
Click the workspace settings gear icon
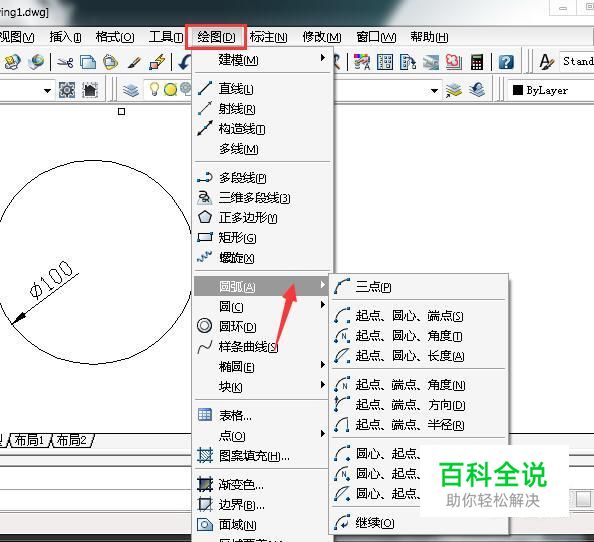tap(67, 90)
